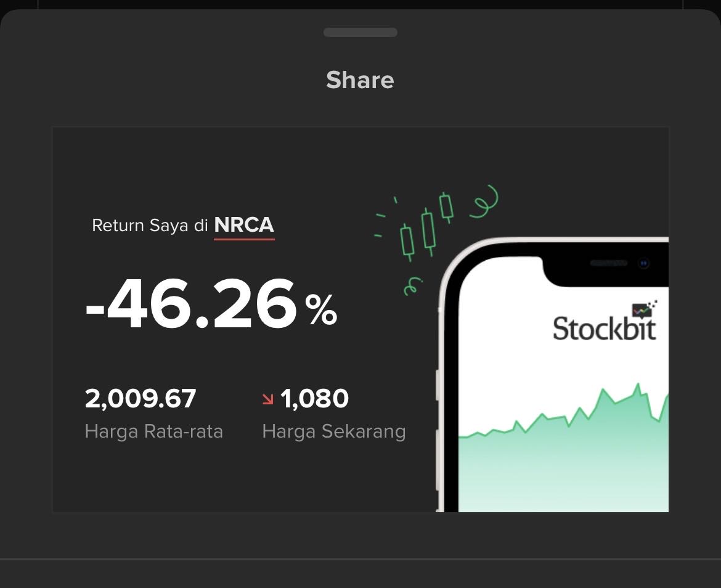Click the -46.26 return figure
Viewport: 721px width, 588px height.
192,304
